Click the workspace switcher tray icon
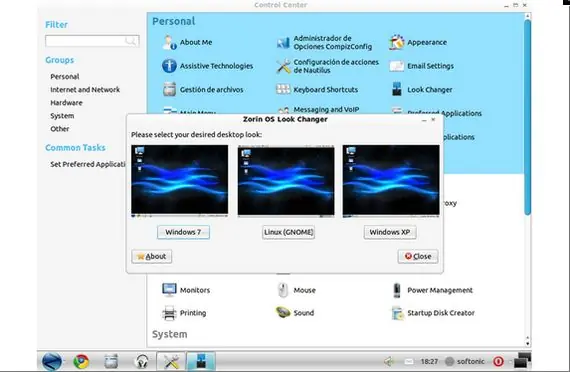The width and height of the screenshot is (570, 372). (x=522, y=361)
